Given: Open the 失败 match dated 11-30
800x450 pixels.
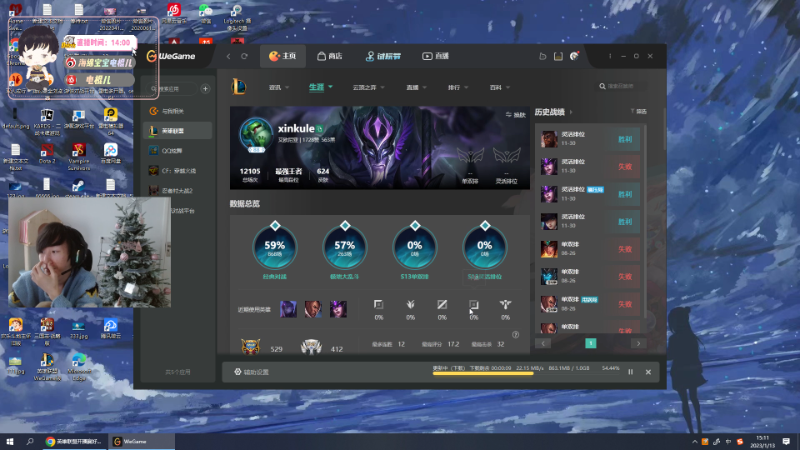Looking at the screenshot, I should (x=590, y=166).
